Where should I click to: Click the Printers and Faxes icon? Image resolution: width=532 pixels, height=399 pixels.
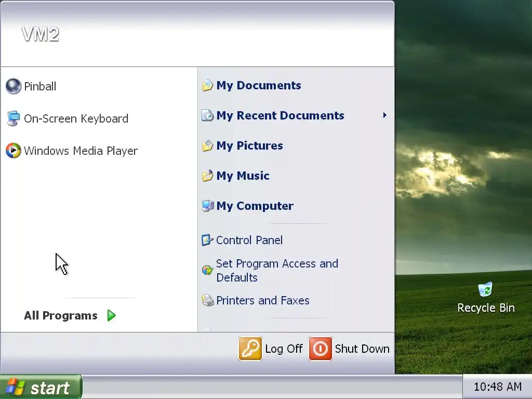pyautogui.click(x=207, y=300)
